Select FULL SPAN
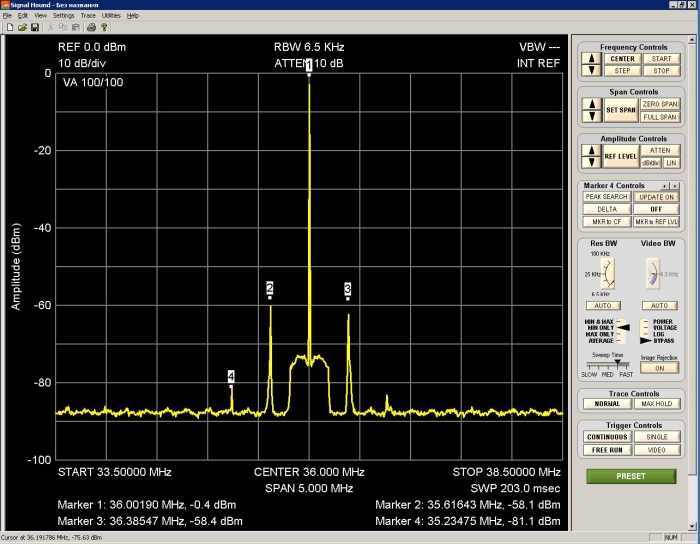Viewport: 700px width, 544px height. coord(660,117)
